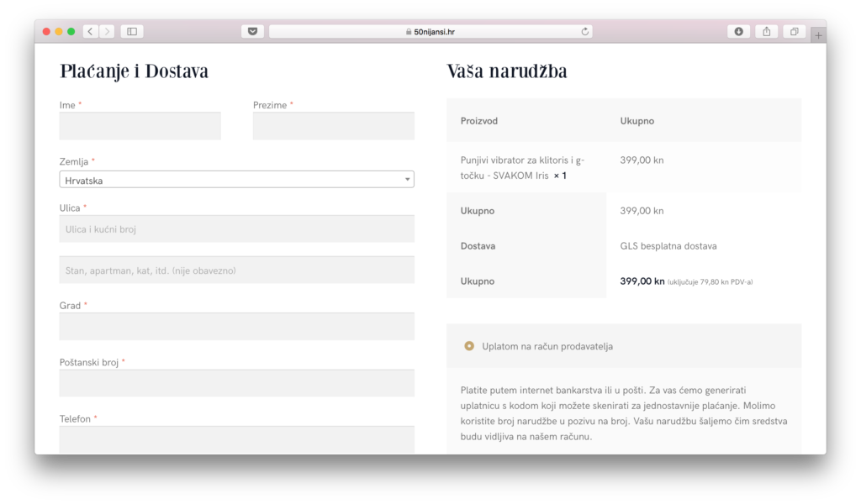Image resolution: width=861 pixels, height=504 pixels.
Task: Click the Safari forward navigation arrow
Action: coord(107,32)
